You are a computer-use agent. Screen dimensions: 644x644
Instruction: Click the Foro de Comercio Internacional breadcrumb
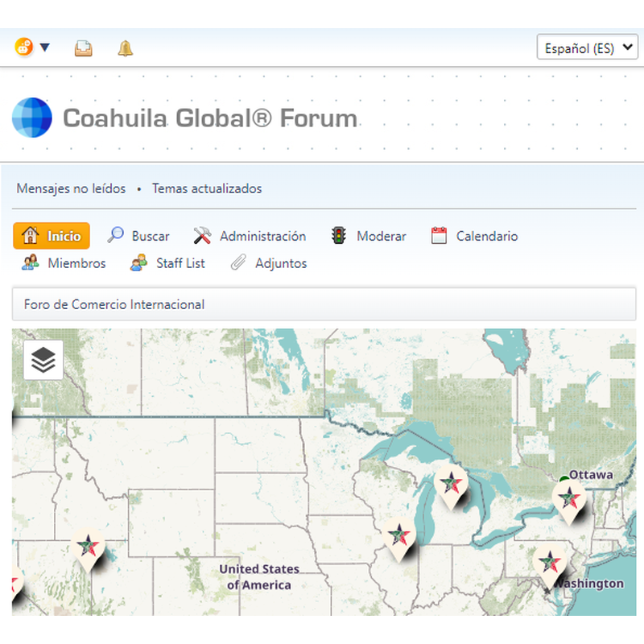coord(114,304)
